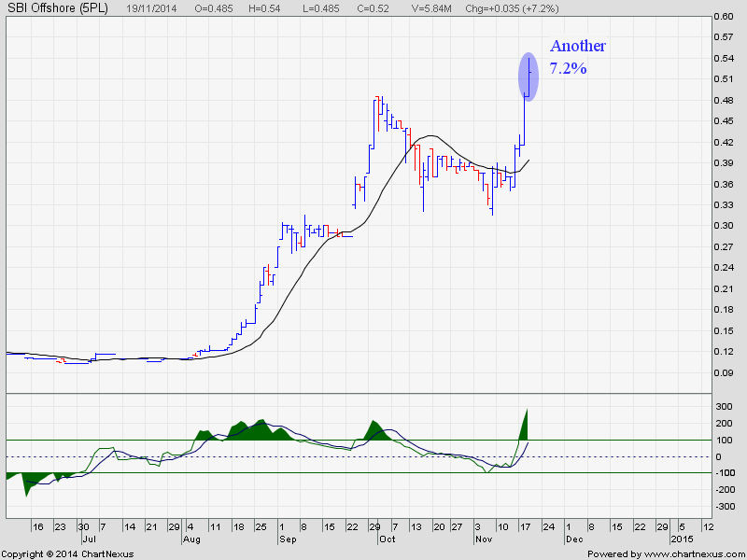747x560 pixels.
Task: Open the www.chartnexus.com footer link
Action: [697, 553]
